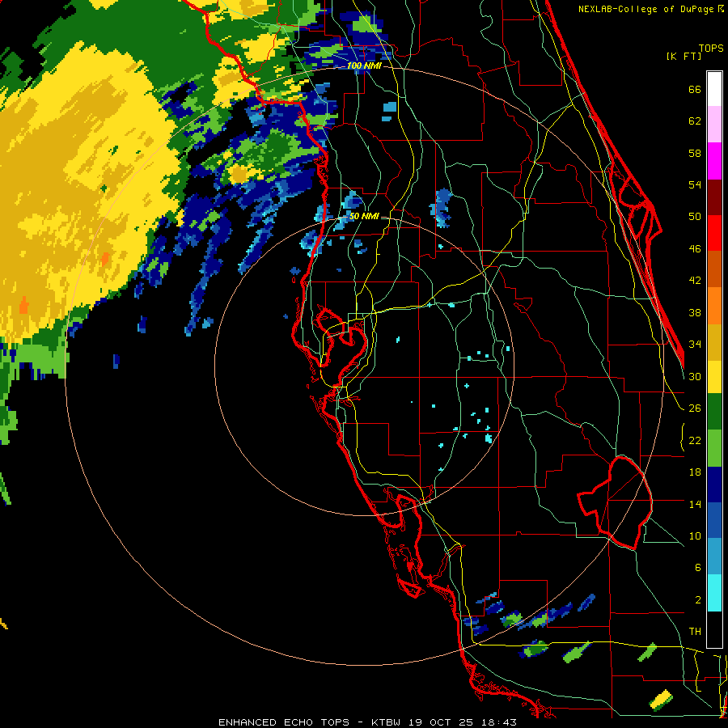728x728 pixels.
Task: Select the cyan legend swatch
Action: (714, 593)
